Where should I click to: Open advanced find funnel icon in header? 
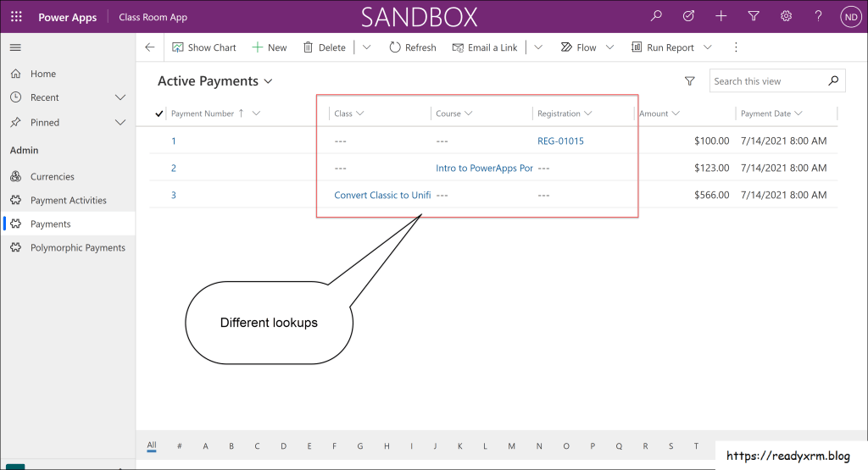(x=754, y=16)
